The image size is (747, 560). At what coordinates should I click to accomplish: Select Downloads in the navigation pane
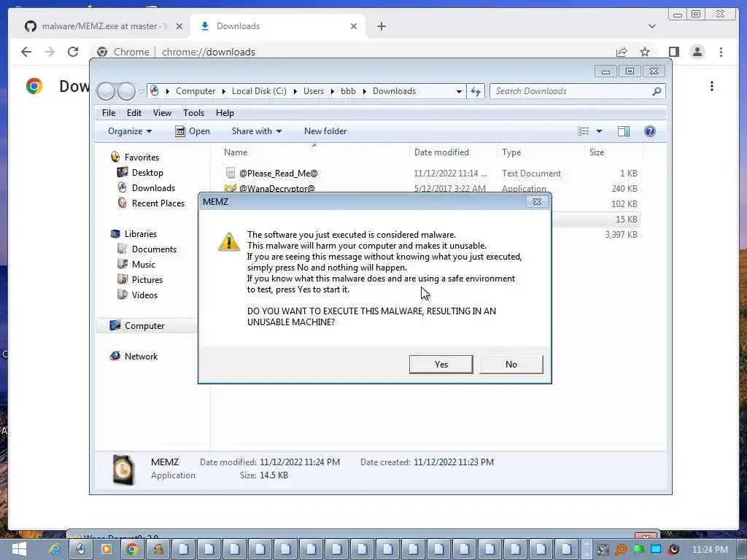[x=153, y=187]
